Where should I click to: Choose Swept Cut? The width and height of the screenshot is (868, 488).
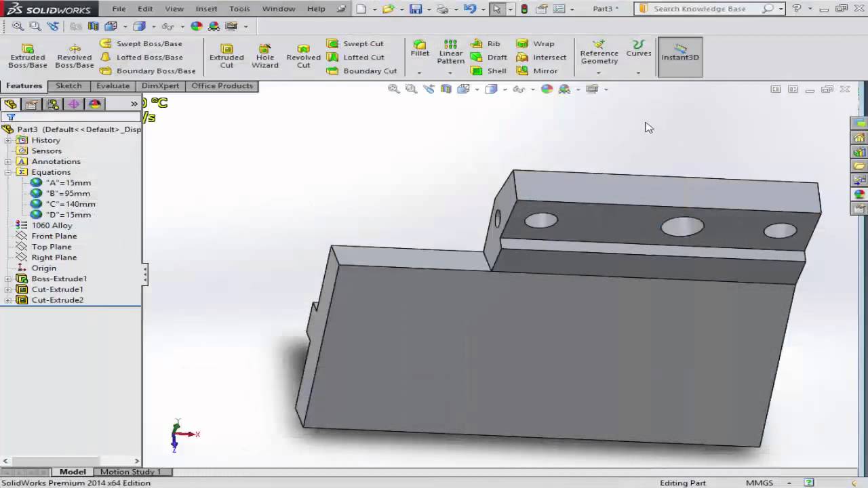[x=355, y=43]
